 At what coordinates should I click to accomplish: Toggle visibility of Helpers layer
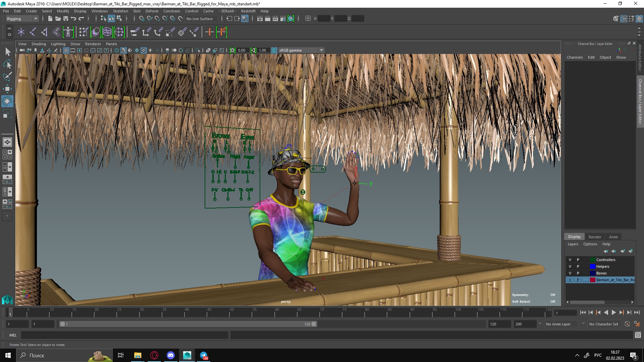click(x=570, y=266)
